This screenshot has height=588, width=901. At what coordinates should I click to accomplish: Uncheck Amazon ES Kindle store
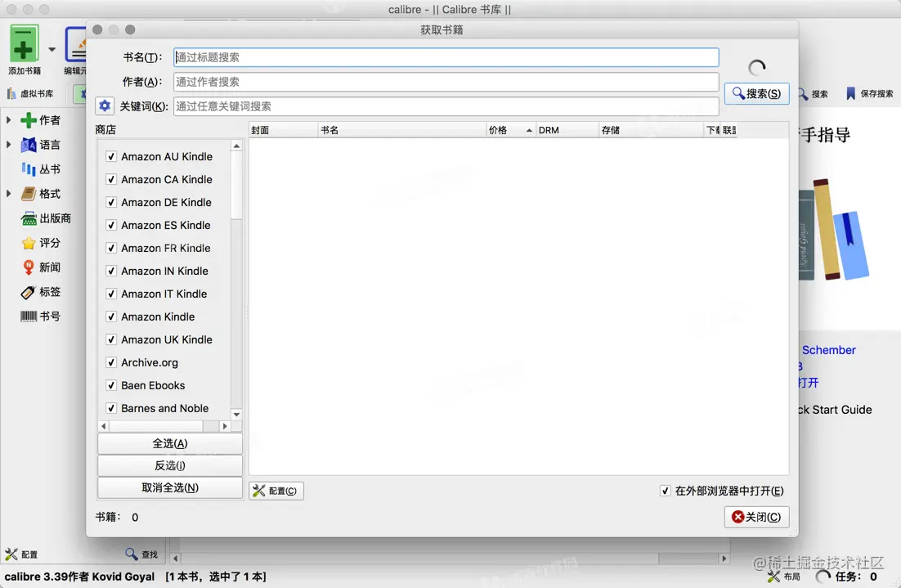[x=111, y=226]
